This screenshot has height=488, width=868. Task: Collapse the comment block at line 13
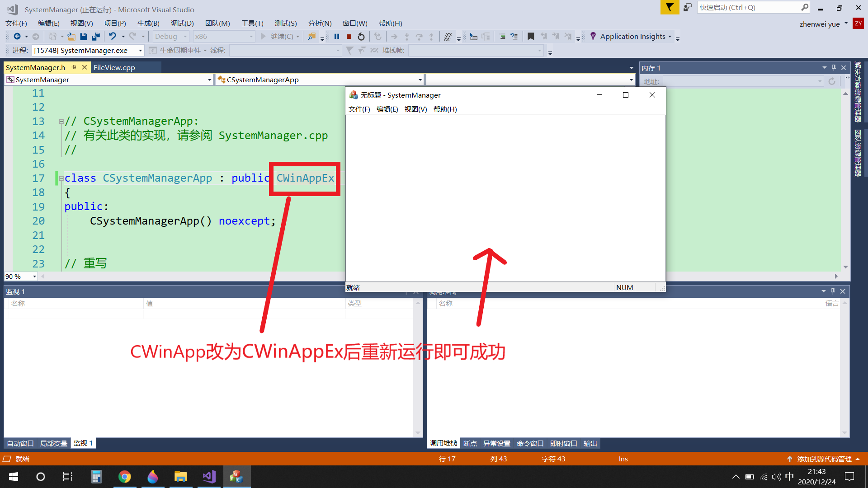click(61, 122)
